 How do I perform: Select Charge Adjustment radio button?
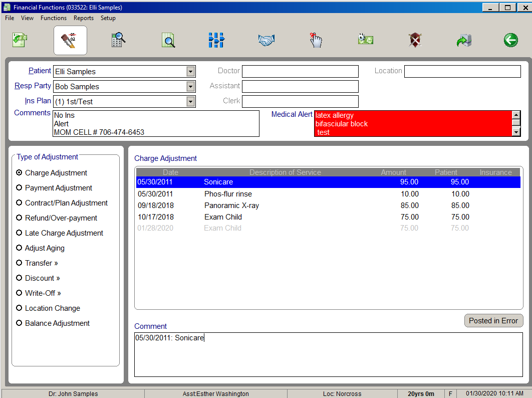[x=19, y=172]
